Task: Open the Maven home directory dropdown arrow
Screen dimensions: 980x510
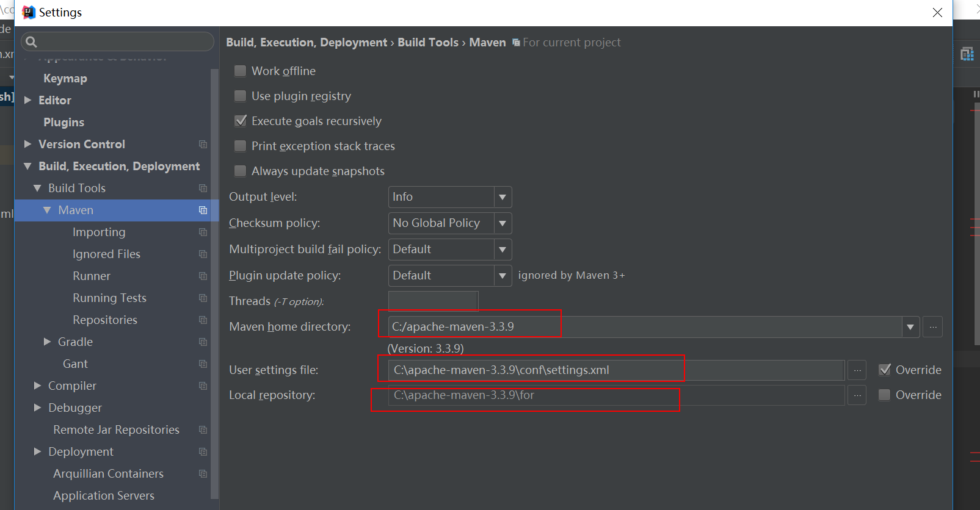Action: click(x=910, y=327)
